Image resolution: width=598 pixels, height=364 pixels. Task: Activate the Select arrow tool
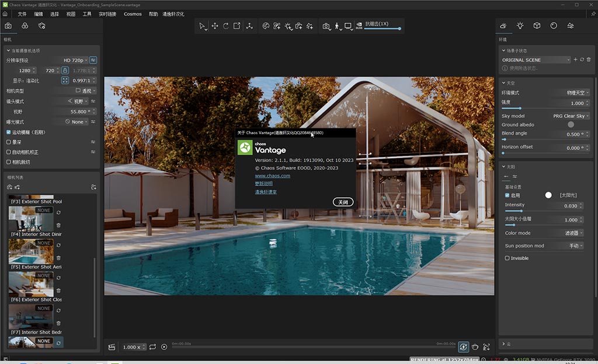point(202,26)
